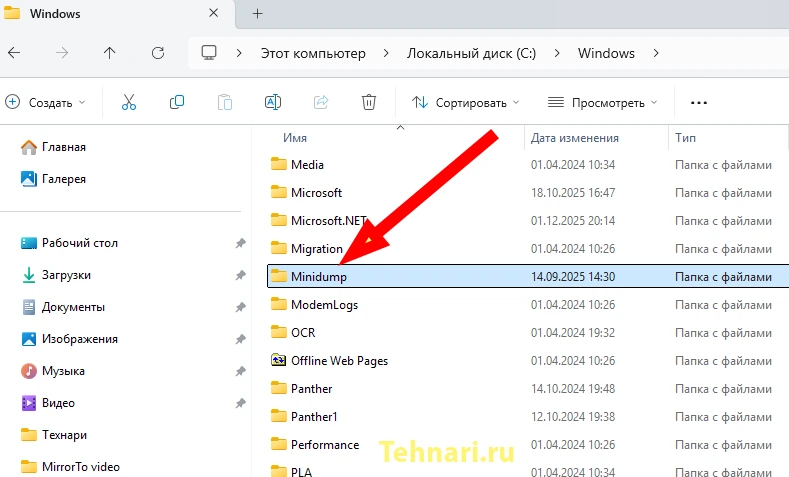Select the Microsoft folder

pyautogui.click(x=316, y=193)
